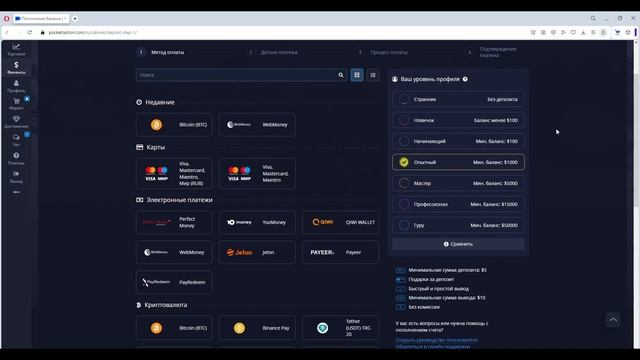Choose WebMoney under Недавние

tap(257, 124)
